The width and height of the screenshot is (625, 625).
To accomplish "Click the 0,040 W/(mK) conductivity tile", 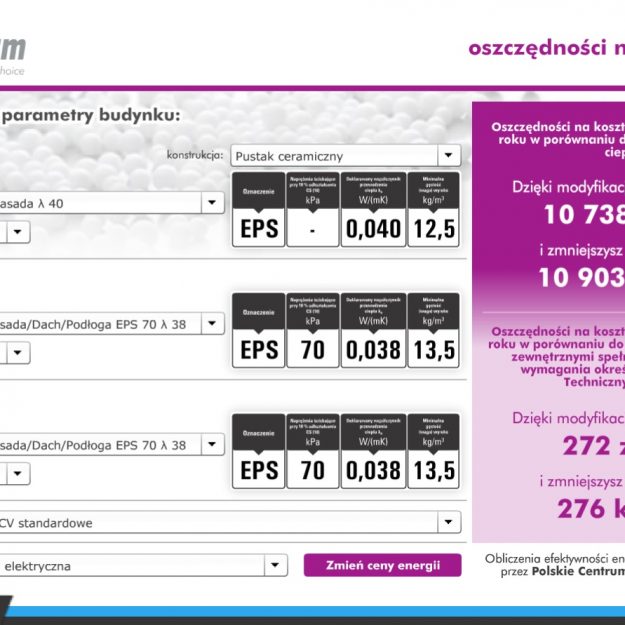I will pos(373,210).
